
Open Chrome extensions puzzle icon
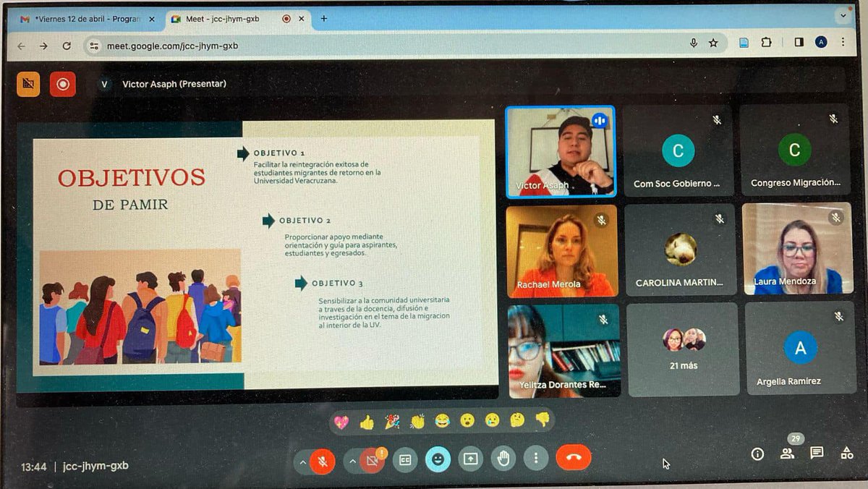tap(766, 43)
